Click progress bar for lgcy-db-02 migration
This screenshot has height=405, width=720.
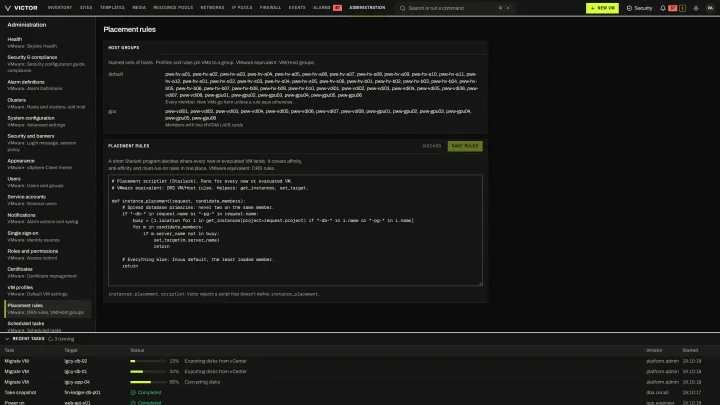pyautogui.click(x=148, y=361)
